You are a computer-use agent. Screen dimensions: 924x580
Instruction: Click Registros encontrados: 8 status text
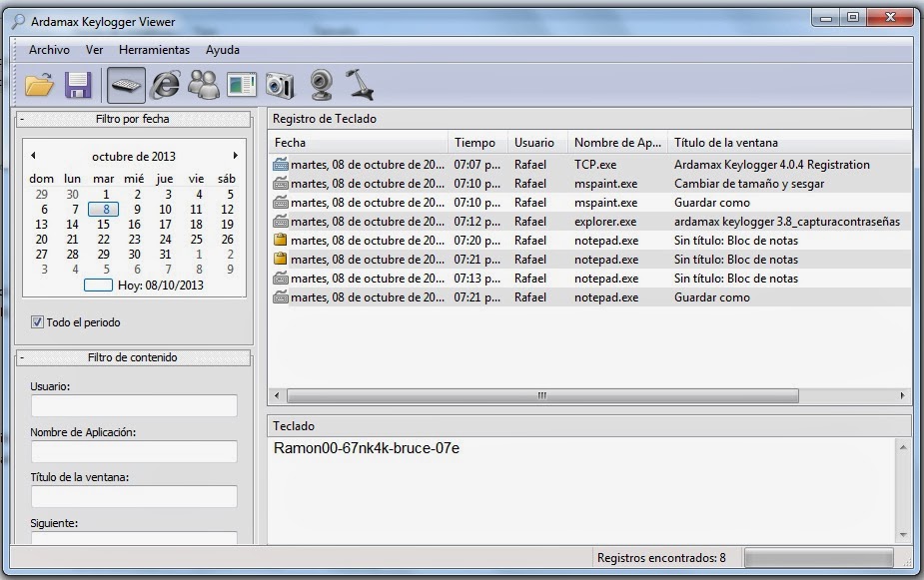661,558
